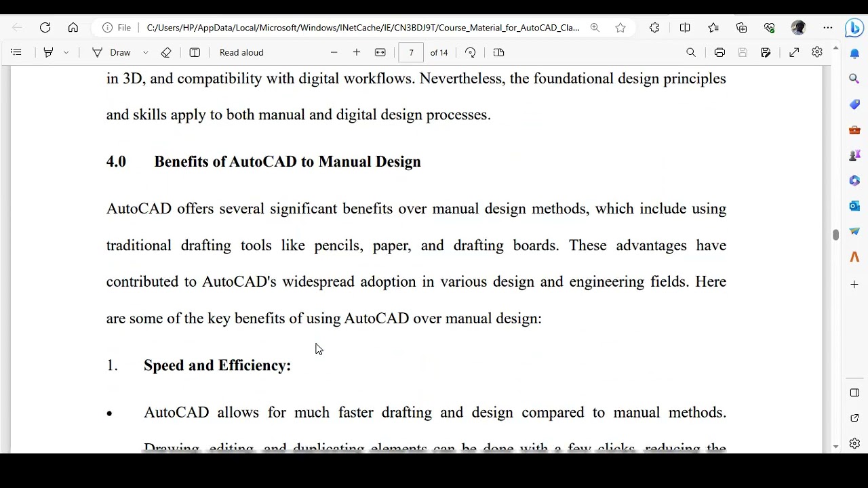Open PDF toolbar settings gear
The image size is (868, 488).
click(x=817, y=52)
